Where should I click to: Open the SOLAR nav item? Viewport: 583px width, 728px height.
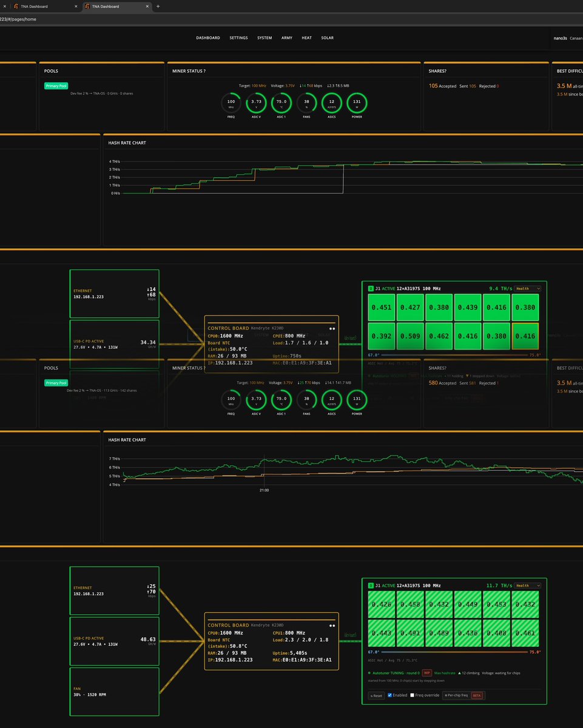(x=327, y=38)
